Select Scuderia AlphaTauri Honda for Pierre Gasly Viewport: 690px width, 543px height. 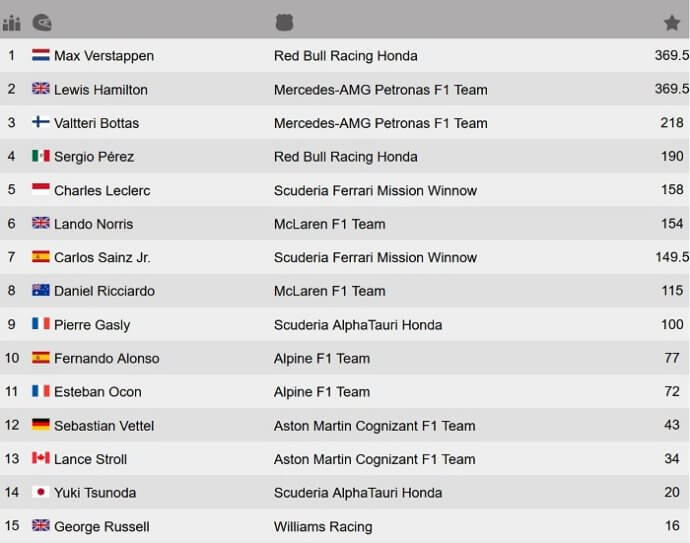pos(358,325)
